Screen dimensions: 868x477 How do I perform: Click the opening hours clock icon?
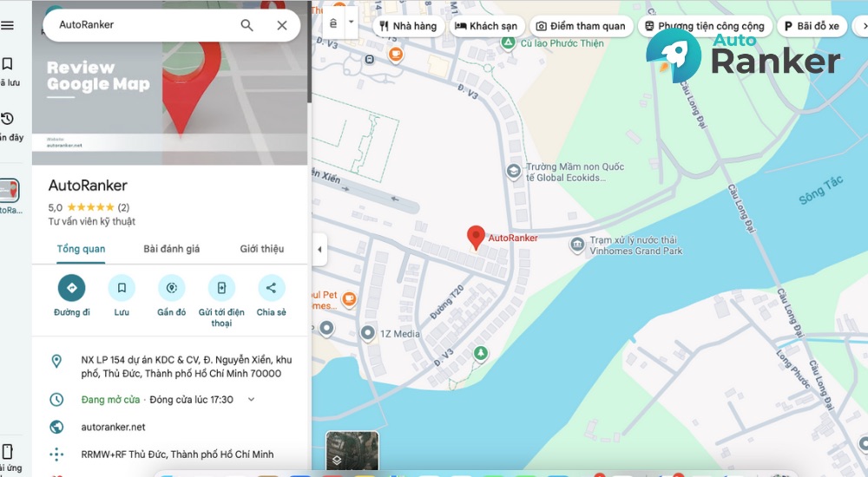(x=56, y=400)
